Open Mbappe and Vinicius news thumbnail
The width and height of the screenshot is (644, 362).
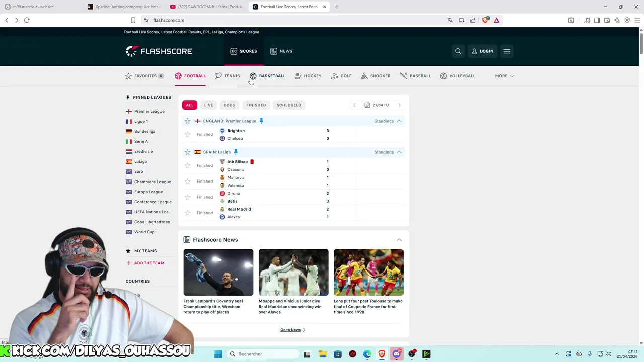click(x=293, y=273)
